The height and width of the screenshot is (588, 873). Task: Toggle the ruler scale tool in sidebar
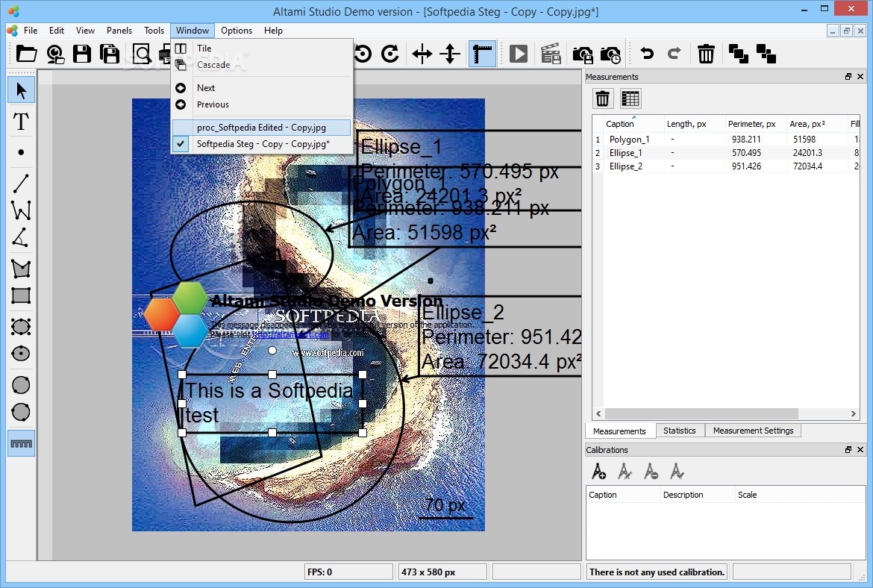[21, 444]
